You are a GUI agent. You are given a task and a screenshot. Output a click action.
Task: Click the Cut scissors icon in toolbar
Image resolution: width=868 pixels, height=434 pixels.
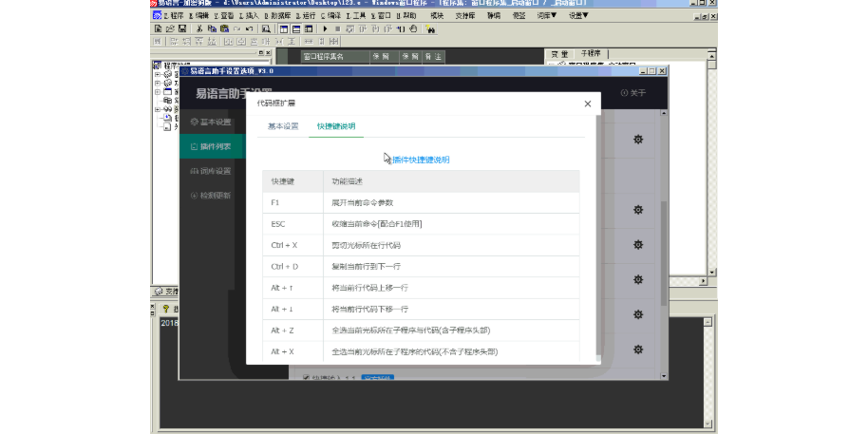click(x=198, y=29)
